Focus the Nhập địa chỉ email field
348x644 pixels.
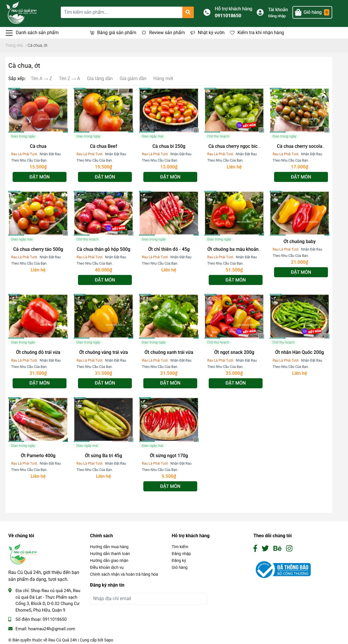(148, 598)
